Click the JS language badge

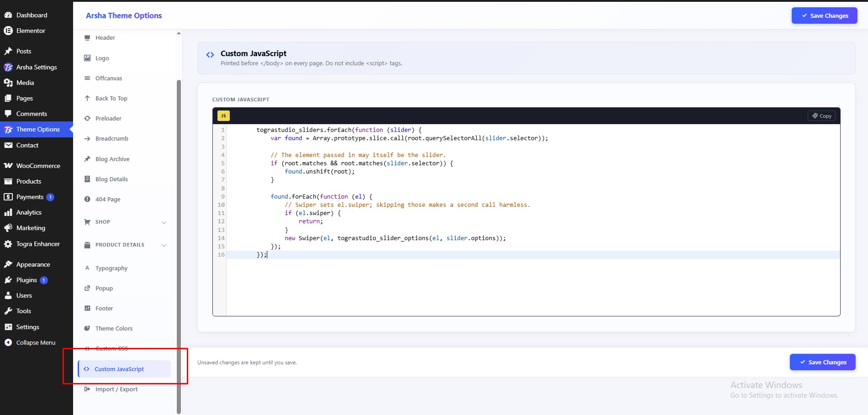pyautogui.click(x=223, y=116)
